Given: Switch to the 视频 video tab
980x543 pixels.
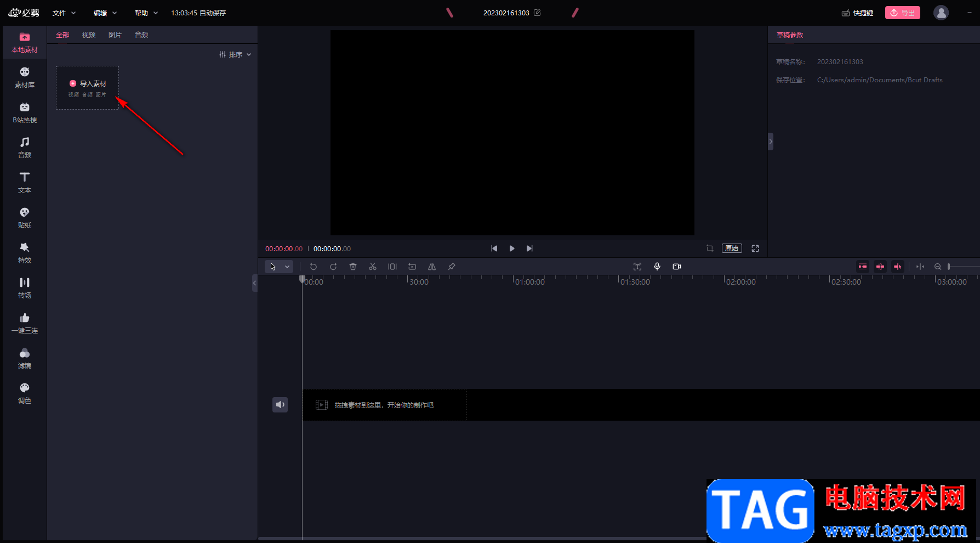Looking at the screenshot, I should pyautogui.click(x=89, y=35).
